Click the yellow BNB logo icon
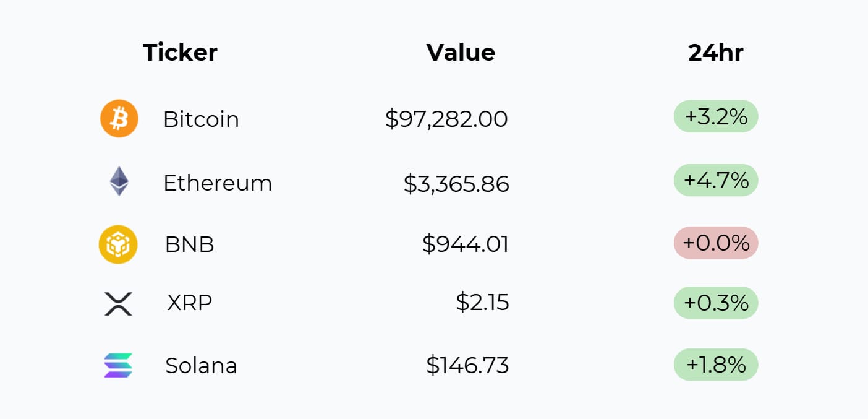 118,244
